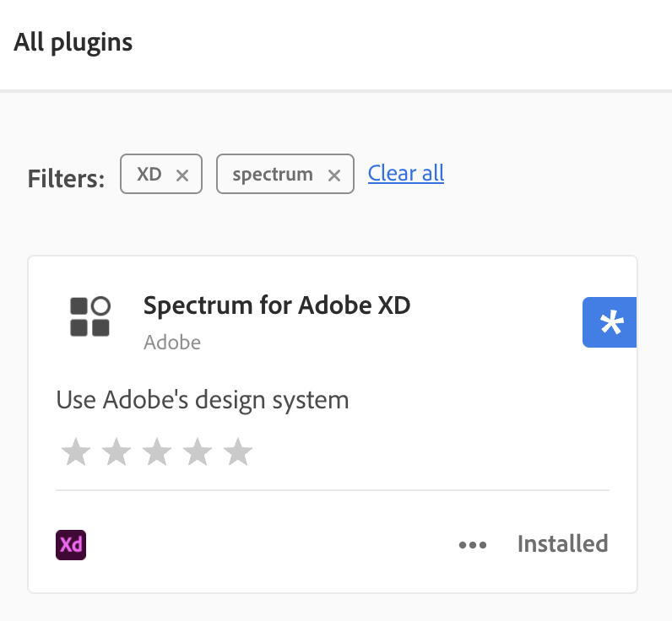Click the Clear all link

coord(406,174)
